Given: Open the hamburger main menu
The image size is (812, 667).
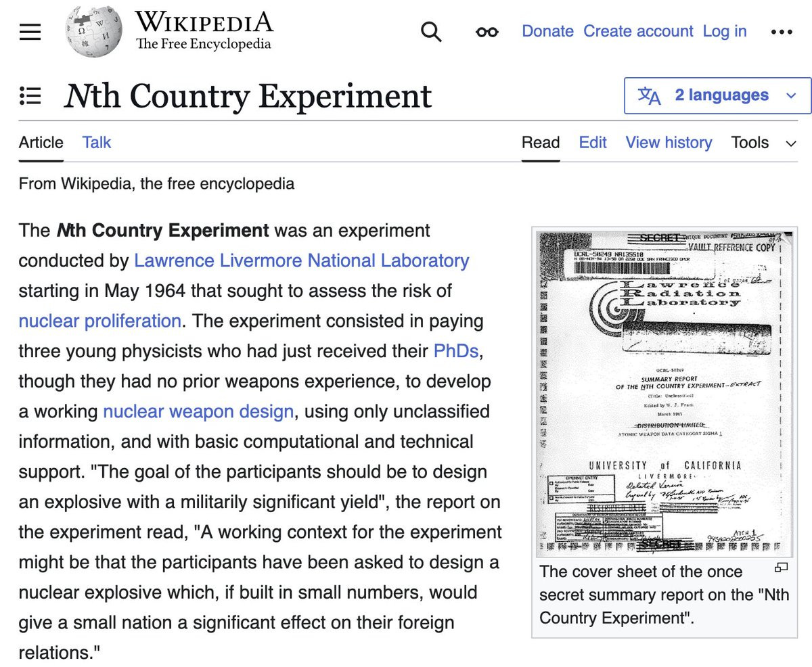Looking at the screenshot, I should coord(30,32).
